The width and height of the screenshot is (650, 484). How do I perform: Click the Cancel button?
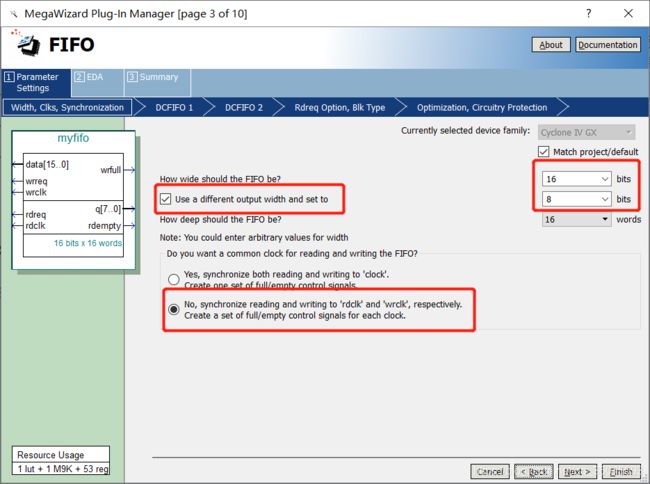[x=490, y=472]
